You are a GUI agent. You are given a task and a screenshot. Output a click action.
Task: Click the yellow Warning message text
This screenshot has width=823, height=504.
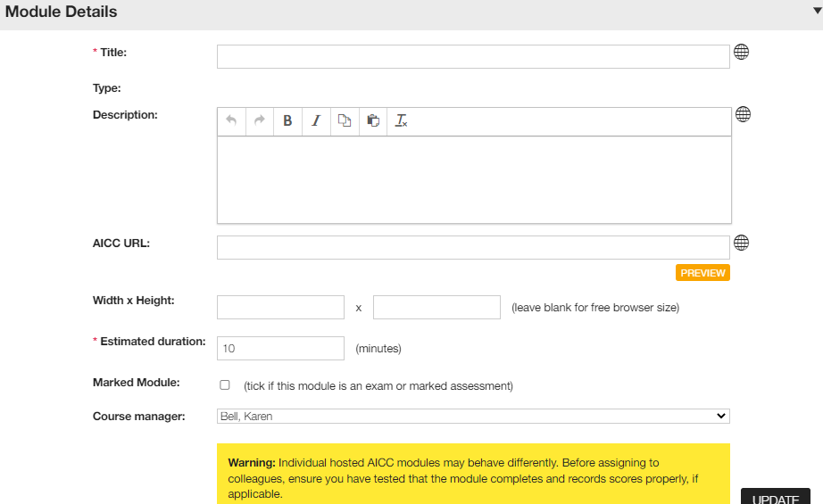[463, 478]
